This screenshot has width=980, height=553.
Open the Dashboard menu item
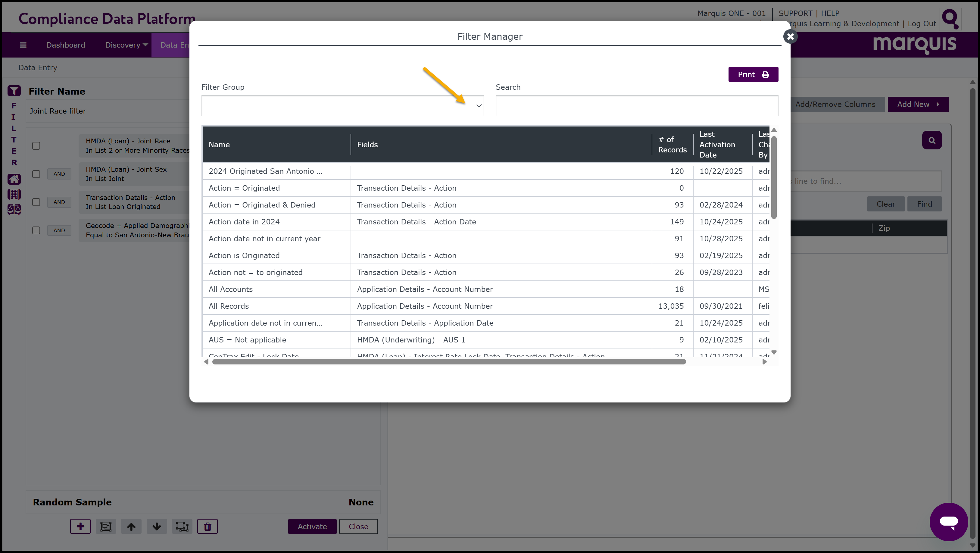(x=65, y=45)
